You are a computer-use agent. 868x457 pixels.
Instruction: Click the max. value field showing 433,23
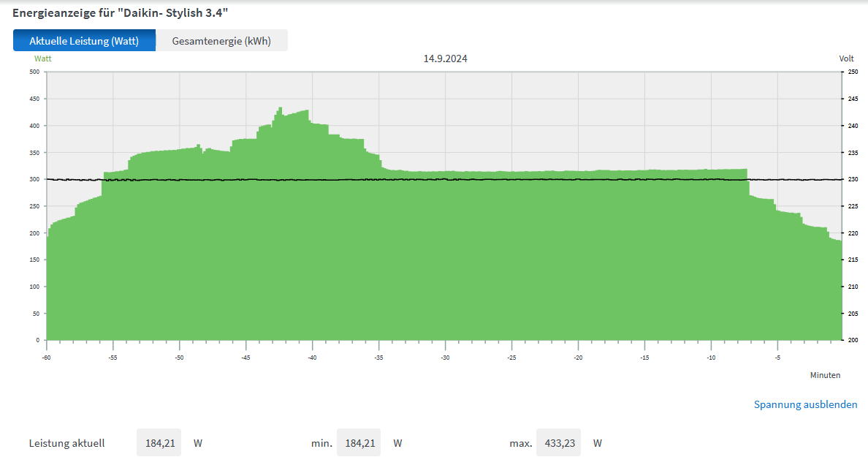pyautogui.click(x=558, y=443)
